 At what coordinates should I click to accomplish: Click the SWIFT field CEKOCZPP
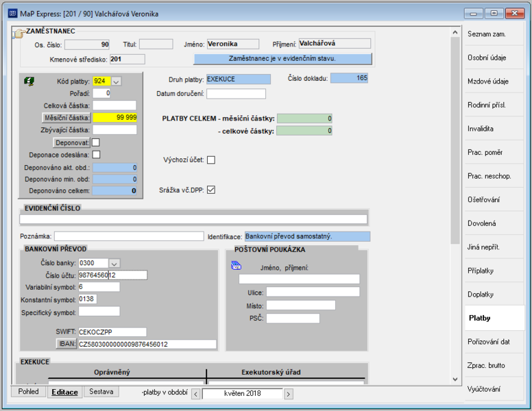click(112, 332)
